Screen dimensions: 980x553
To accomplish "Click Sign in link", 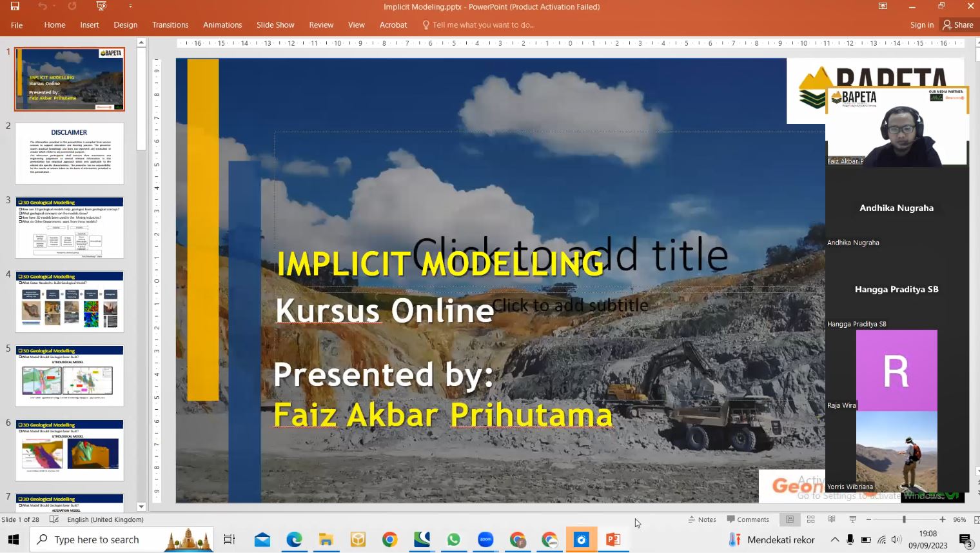I will [921, 25].
